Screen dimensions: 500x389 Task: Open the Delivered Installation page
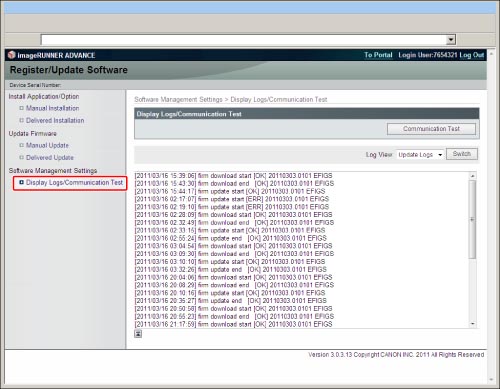tap(55, 120)
